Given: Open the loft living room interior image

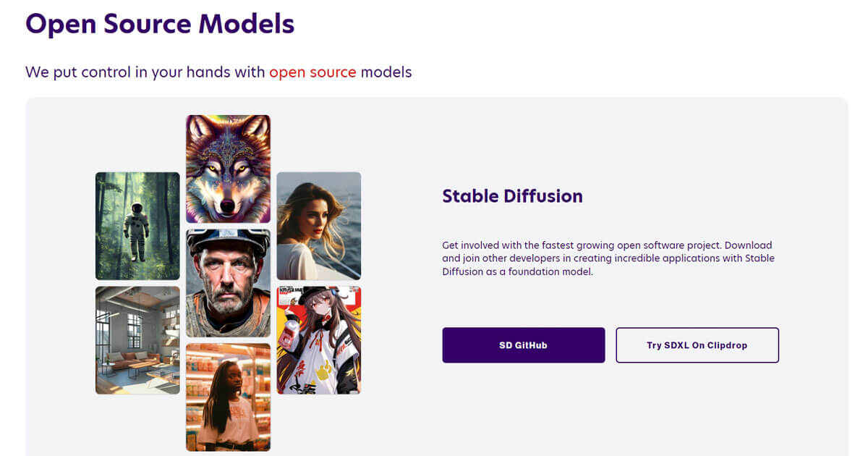Looking at the screenshot, I should pyautogui.click(x=137, y=340).
